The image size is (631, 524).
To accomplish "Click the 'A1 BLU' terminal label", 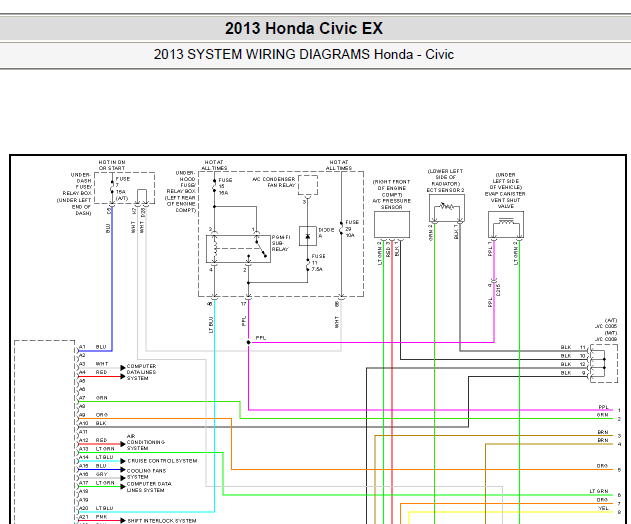I will tap(93, 347).
